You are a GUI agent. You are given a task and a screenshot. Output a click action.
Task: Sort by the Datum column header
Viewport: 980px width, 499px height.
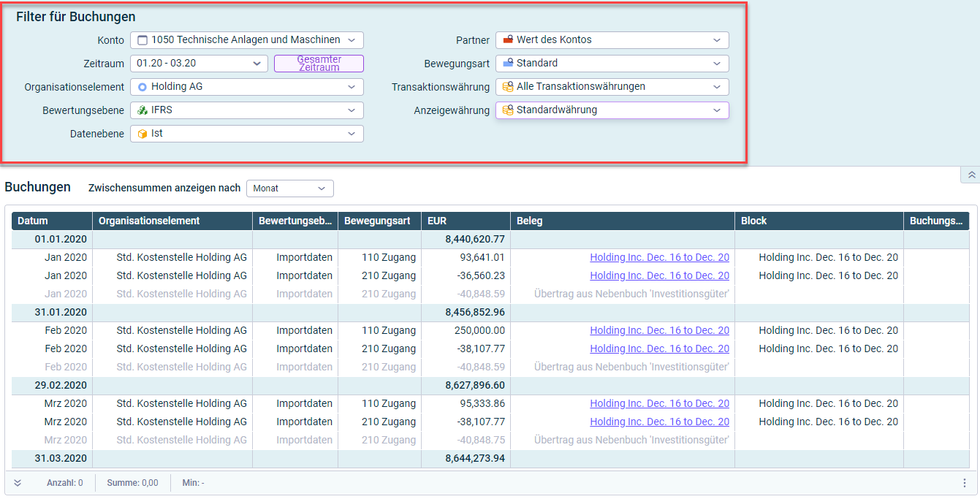(x=52, y=221)
